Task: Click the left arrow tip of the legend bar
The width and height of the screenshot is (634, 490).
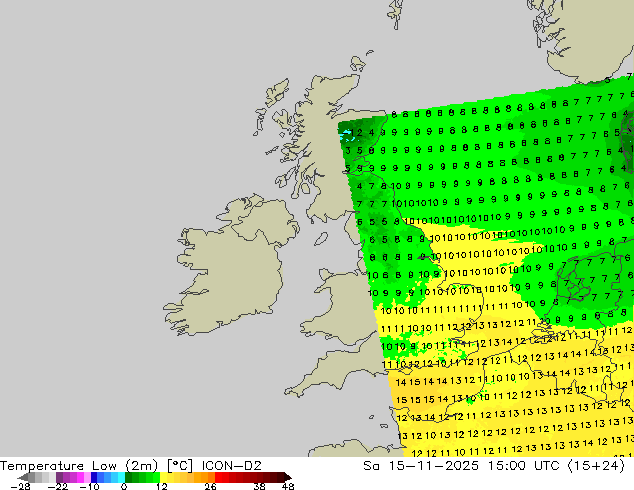Action: pyautogui.click(x=23, y=477)
